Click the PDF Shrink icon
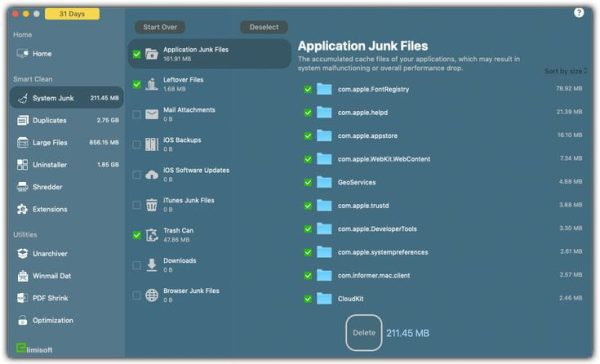The width and height of the screenshot is (600, 364). pos(23,298)
